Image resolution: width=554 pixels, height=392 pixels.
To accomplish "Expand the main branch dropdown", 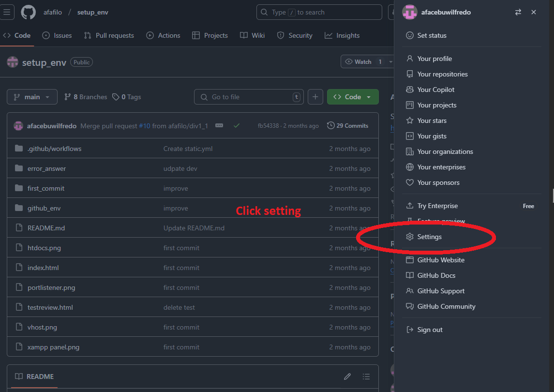I will (x=32, y=97).
